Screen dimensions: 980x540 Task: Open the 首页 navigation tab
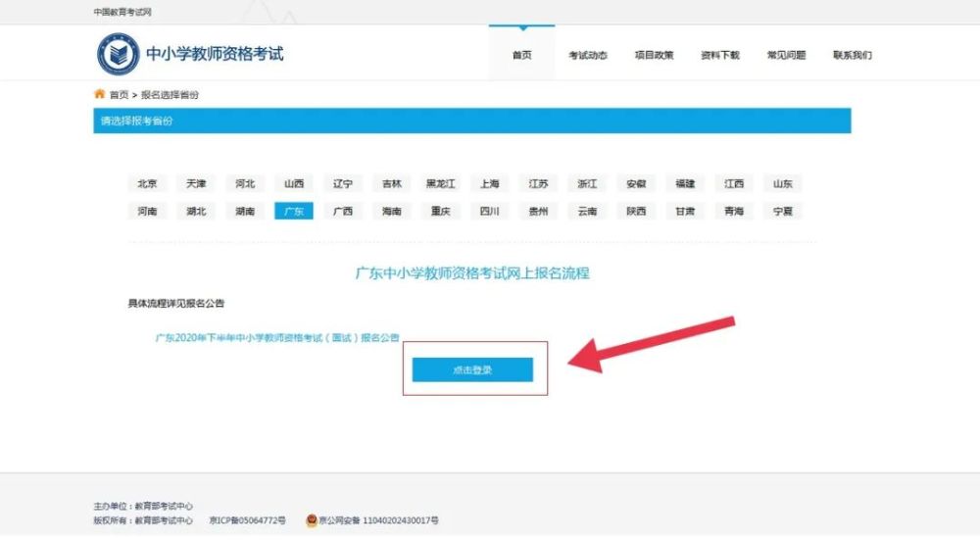[x=521, y=55]
